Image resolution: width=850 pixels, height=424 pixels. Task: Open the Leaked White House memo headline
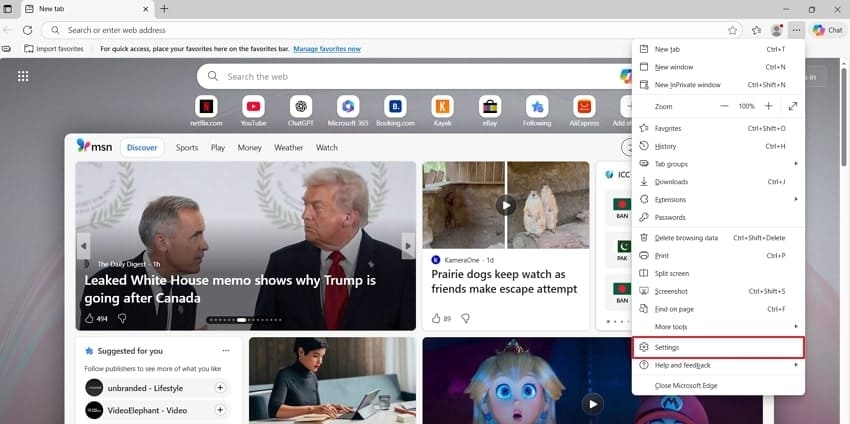pyautogui.click(x=230, y=290)
